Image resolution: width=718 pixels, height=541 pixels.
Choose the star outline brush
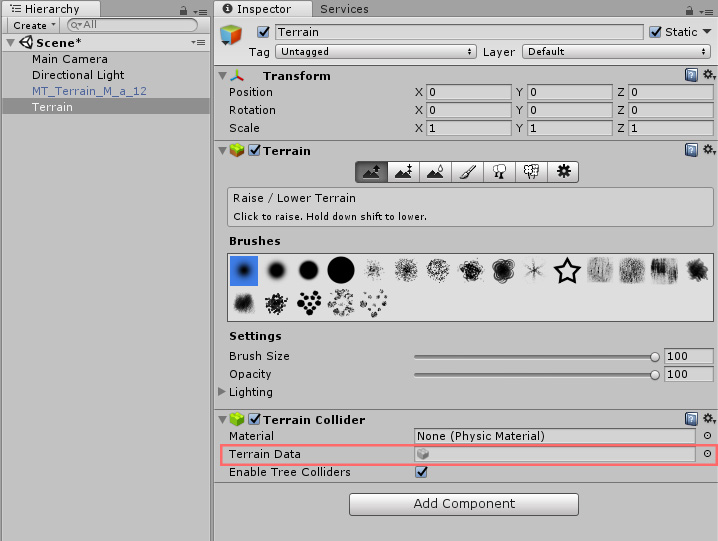(567, 270)
